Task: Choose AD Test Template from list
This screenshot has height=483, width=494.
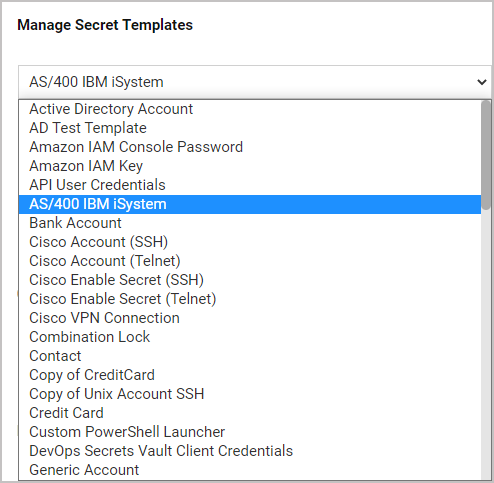Action: click(x=250, y=128)
